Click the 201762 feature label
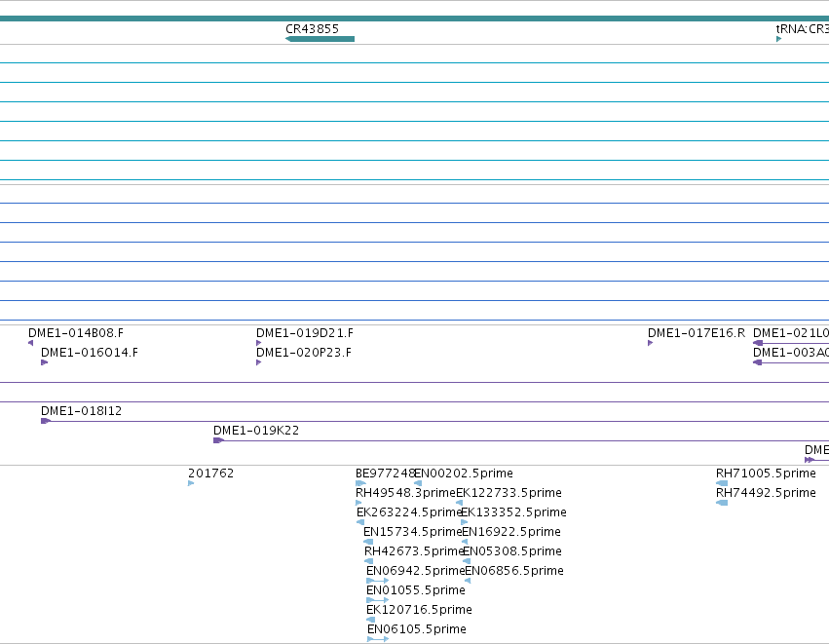Viewport: 829px width, 644px height. coord(211,474)
